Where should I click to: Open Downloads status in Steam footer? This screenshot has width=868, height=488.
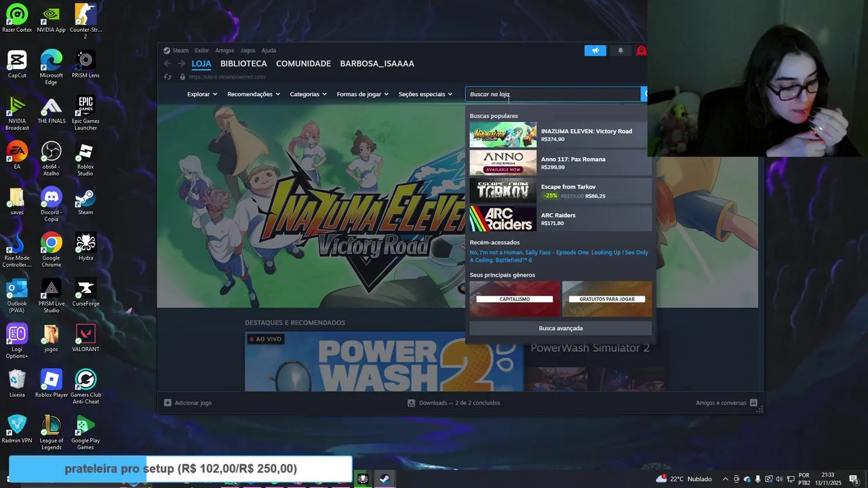(x=454, y=403)
